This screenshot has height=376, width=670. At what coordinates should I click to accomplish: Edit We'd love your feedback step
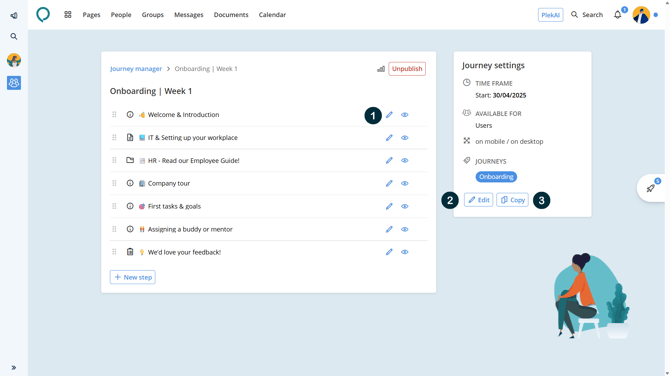pyautogui.click(x=389, y=252)
